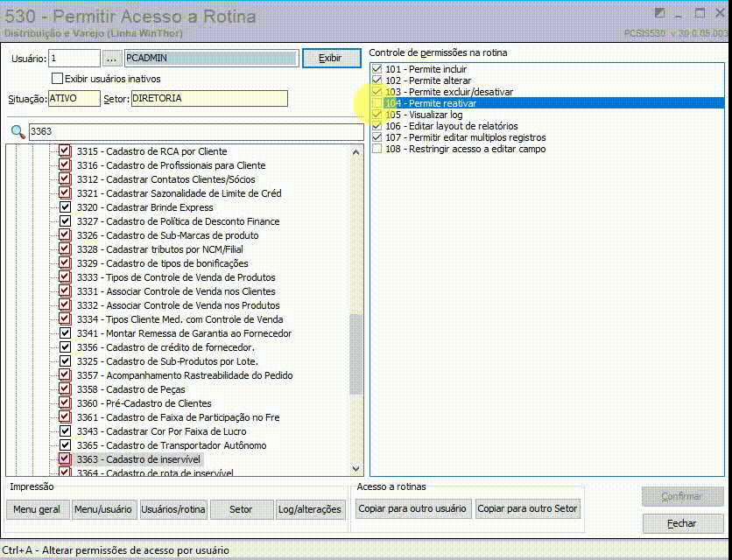Uncheck 101 - Permite incluir
This screenshot has height=560, width=732.
377,69
